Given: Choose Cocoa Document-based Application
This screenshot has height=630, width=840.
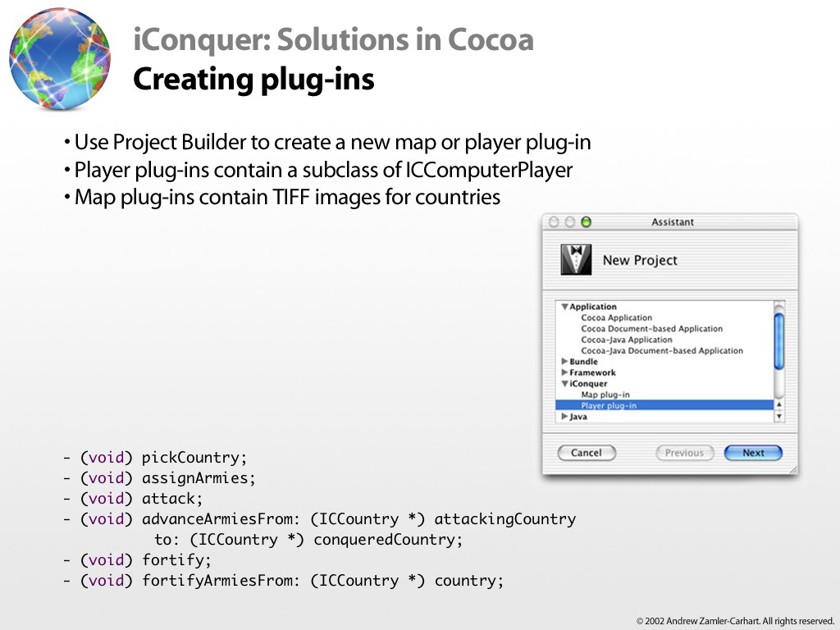Looking at the screenshot, I should coord(651,329).
